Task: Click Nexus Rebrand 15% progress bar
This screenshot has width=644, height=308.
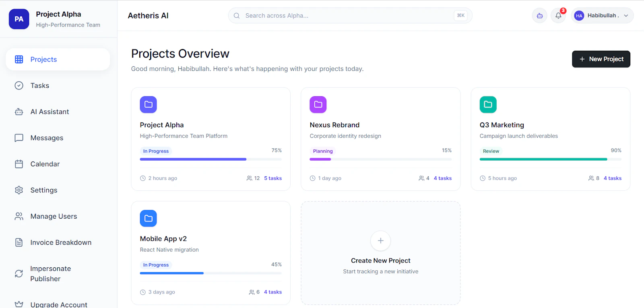Action: pyautogui.click(x=381, y=159)
